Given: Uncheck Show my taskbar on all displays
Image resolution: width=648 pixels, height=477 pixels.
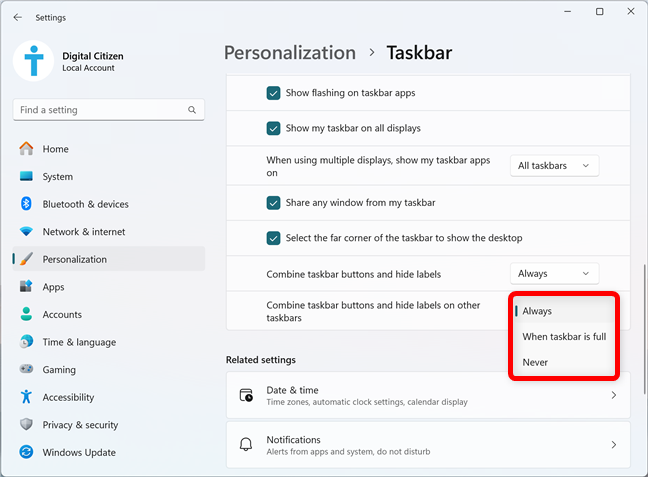Looking at the screenshot, I should click(273, 128).
